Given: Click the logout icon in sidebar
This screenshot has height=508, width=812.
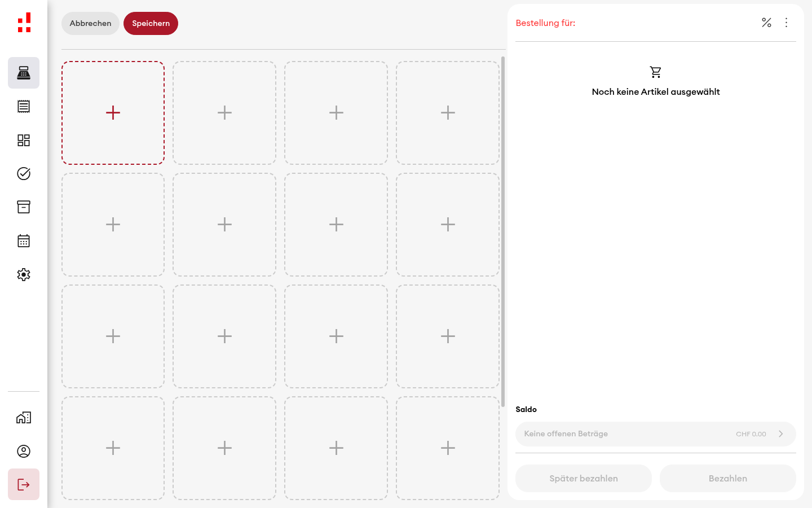Looking at the screenshot, I should (24, 484).
